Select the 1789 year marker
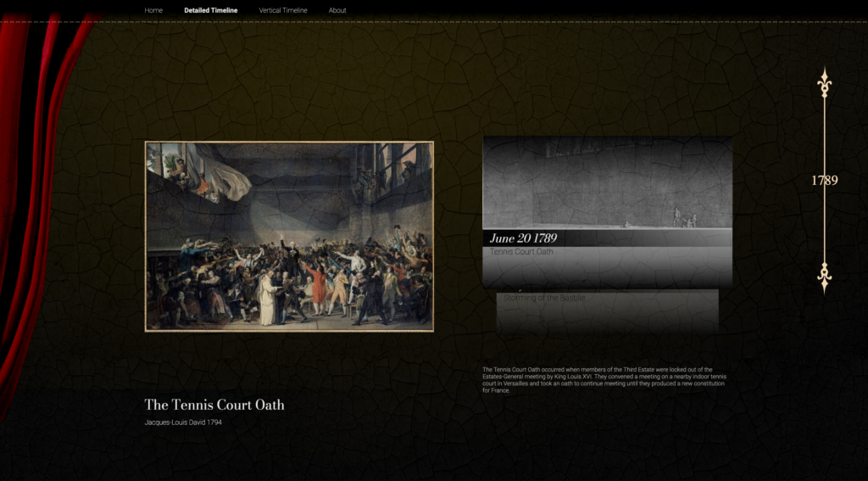The width and height of the screenshot is (868, 481). tap(824, 180)
